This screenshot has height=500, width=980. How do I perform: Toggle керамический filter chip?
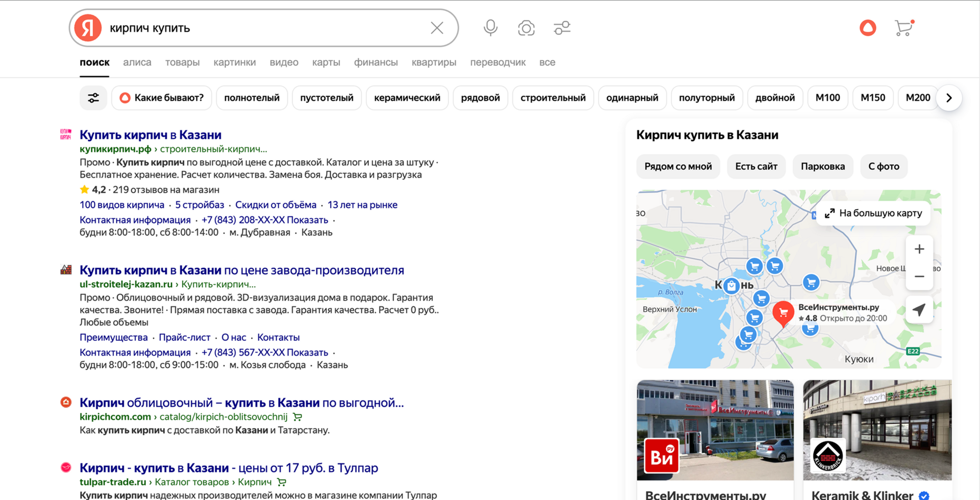407,98
